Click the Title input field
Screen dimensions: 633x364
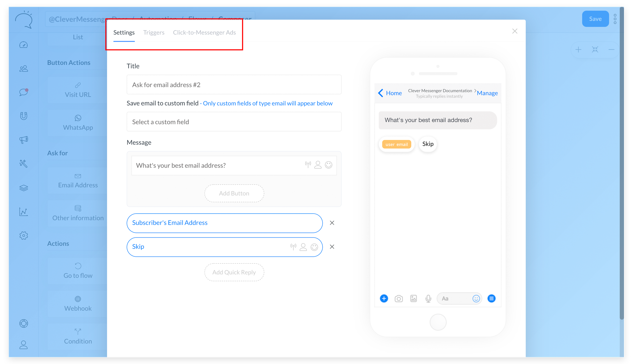pyautogui.click(x=234, y=85)
